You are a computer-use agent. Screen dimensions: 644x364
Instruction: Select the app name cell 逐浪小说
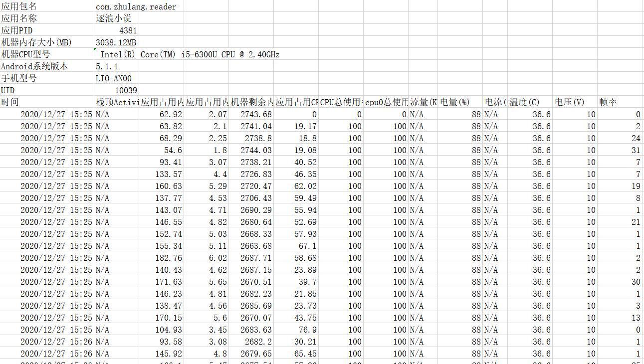tap(117, 18)
